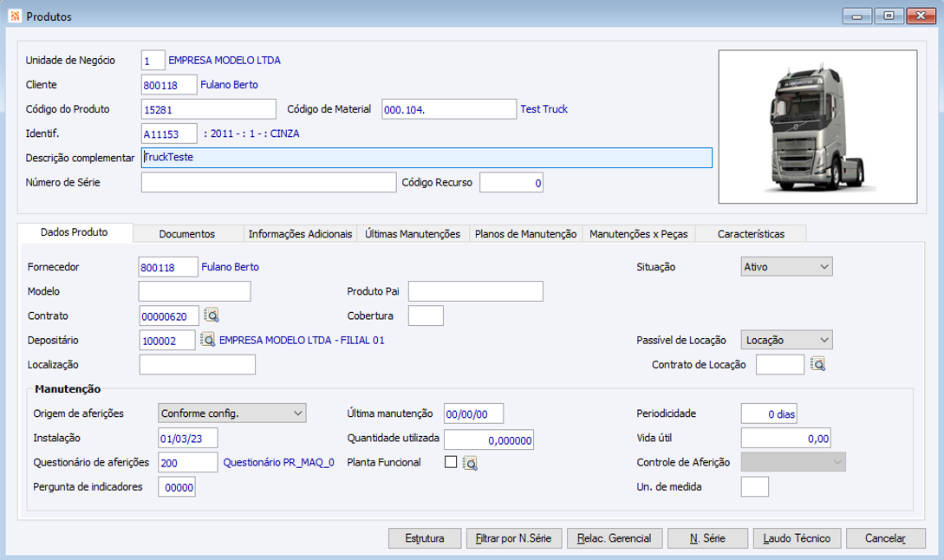
Task: Minimize the Produtos window
Action: 857,16
